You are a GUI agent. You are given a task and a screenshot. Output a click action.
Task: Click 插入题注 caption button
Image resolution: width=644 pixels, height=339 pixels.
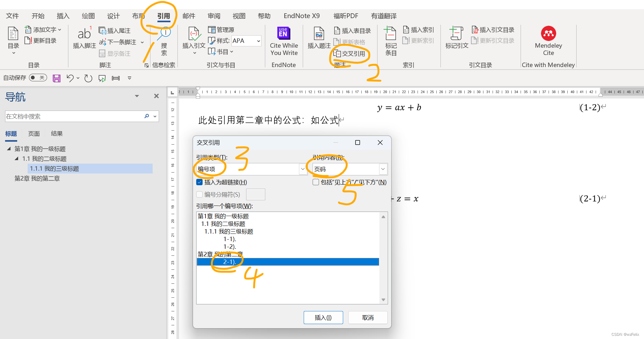[x=319, y=38]
